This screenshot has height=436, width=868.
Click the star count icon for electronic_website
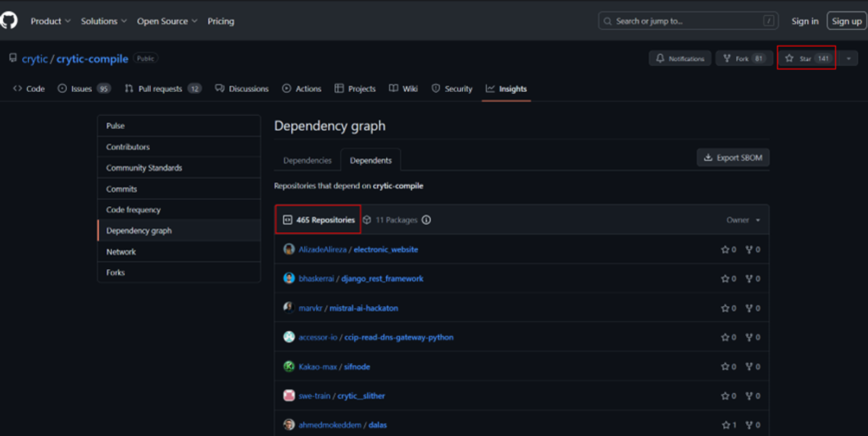(725, 249)
